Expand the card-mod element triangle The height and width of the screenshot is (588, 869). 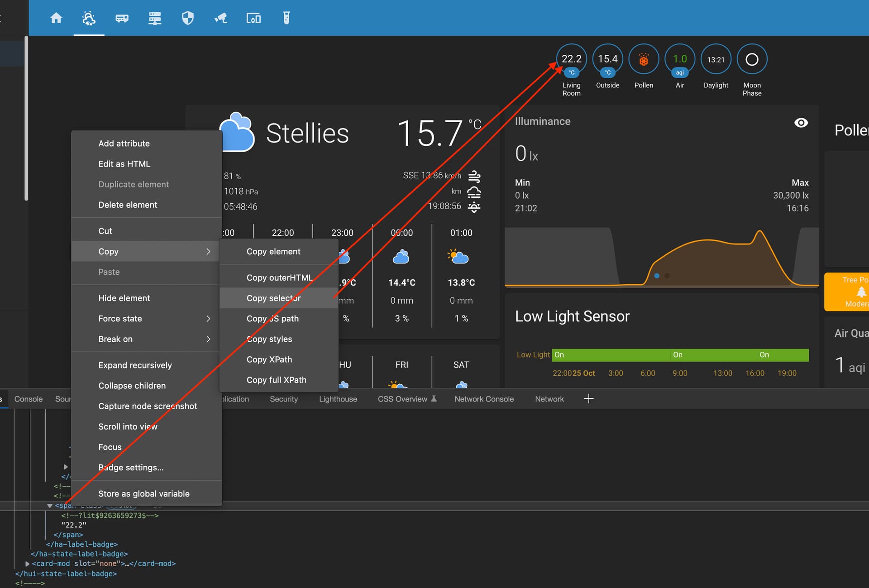click(x=28, y=564)
